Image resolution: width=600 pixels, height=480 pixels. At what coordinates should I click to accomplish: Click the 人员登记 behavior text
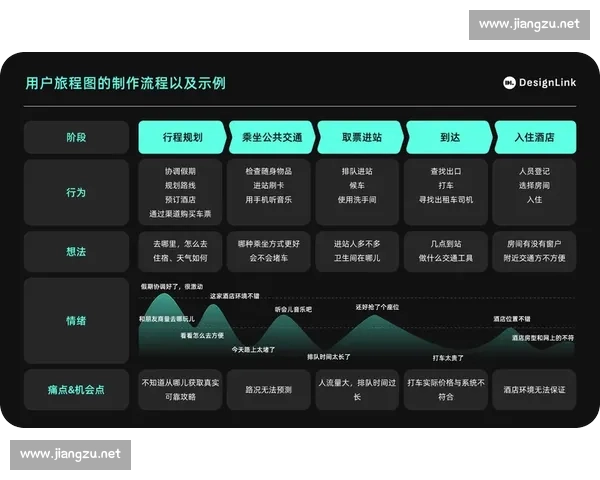tap(534, 171)
